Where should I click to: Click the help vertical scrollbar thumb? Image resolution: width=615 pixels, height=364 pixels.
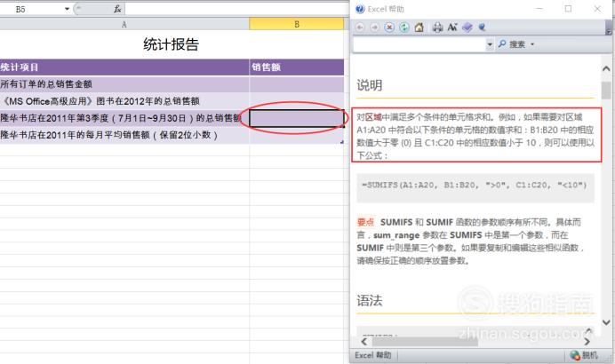coord(606,91)
